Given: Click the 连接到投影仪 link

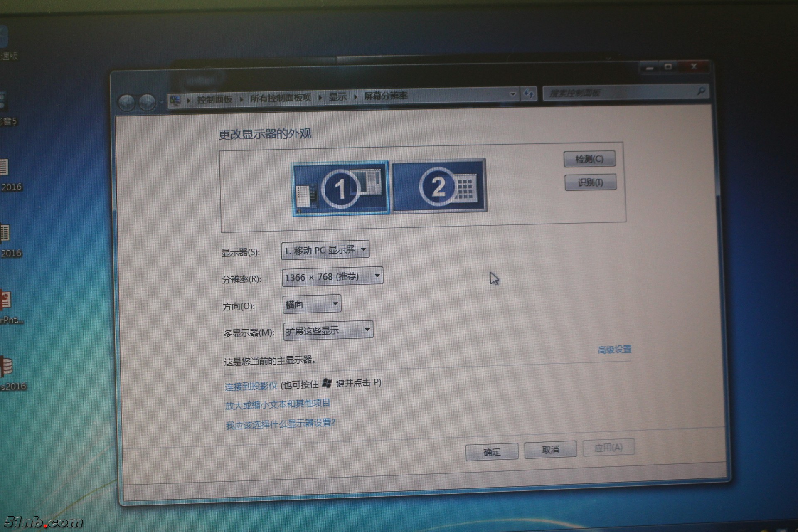Looking at the screenshot, I should pos(251,386).
